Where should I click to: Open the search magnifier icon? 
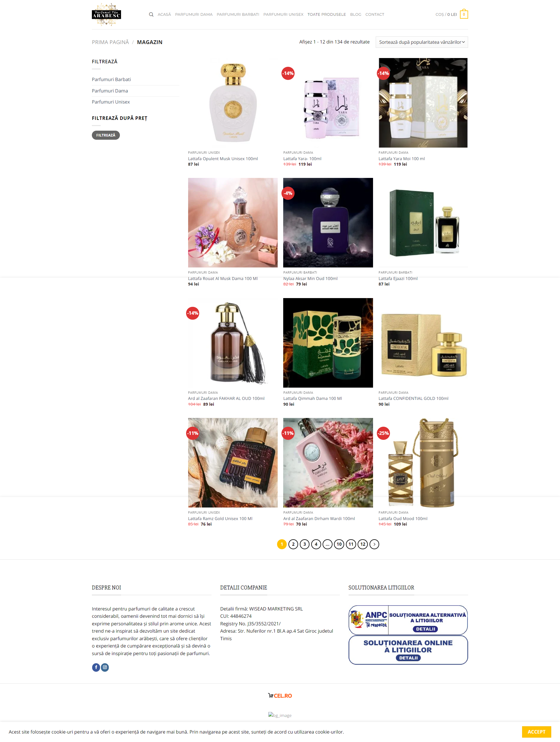click(151, 14)
